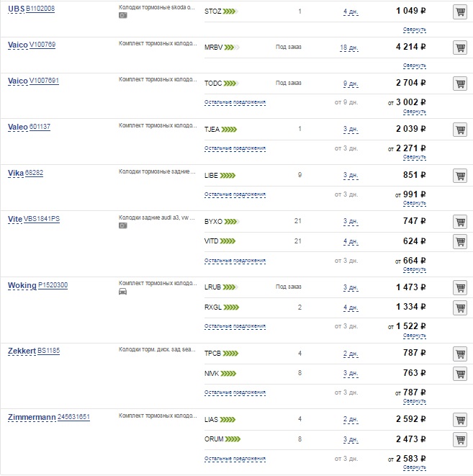Open Zimmermann part number 245631651
The height and width of the screenshot is (476, 473).
[73, 417]
